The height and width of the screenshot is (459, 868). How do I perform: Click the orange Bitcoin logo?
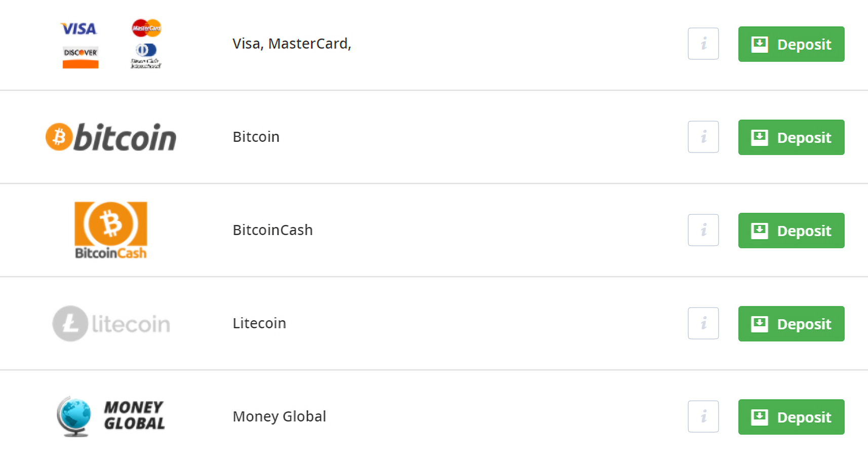click(x=111, y=137)
